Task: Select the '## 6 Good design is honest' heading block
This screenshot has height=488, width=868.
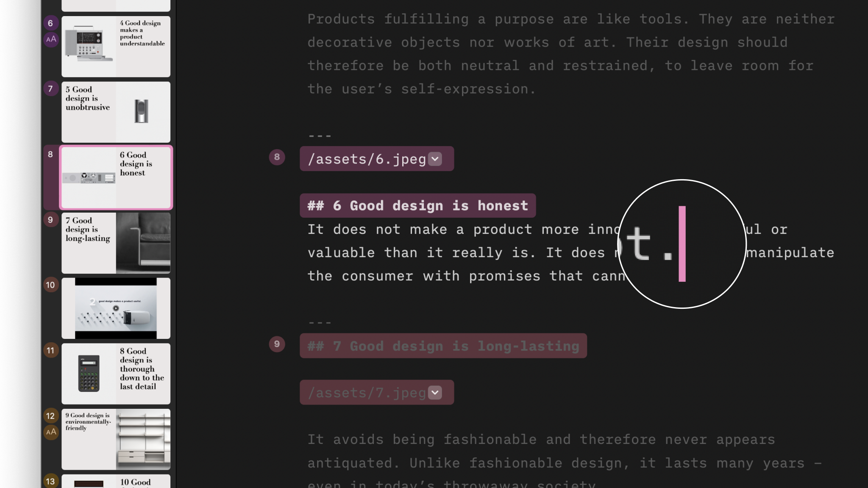Action: tap(417, 205)
